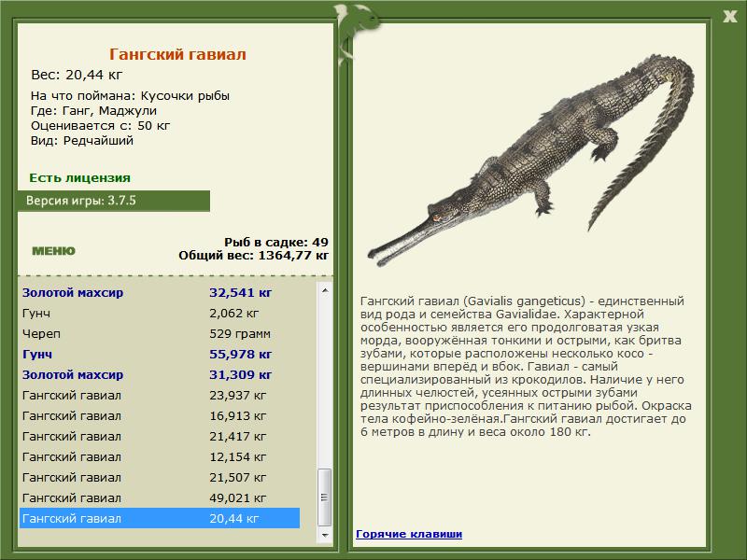747x560 pixels.
Task: Click the list scrollbar down arrow
Action: coord(325,535)
